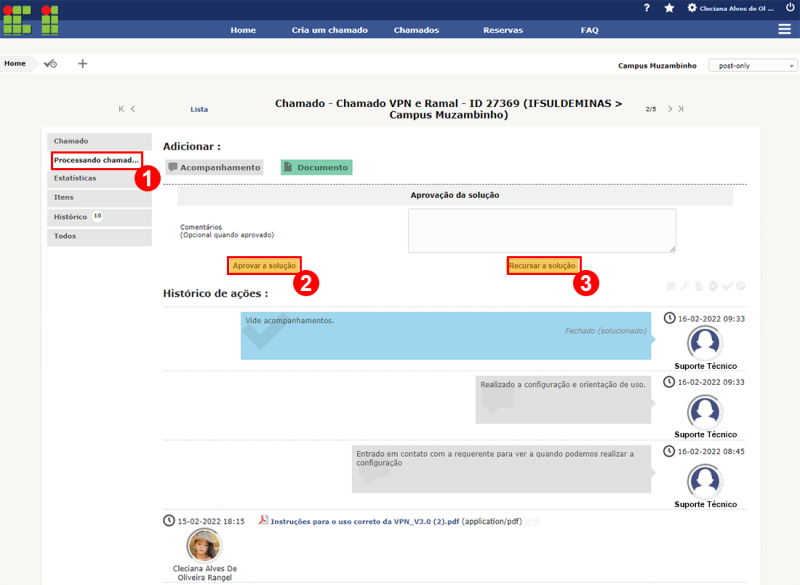Click the reset filter ban icon
This screenshot has height=585, width=800.
[741, 286]
